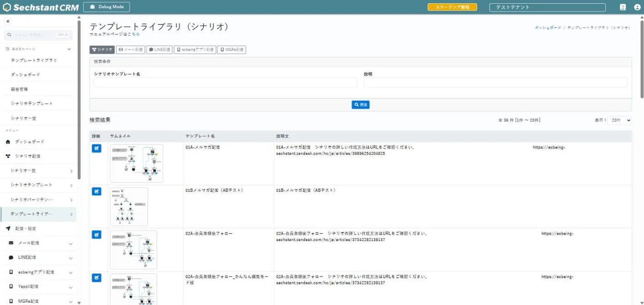Open the manual book icon in the top bar

pyautogui.click(x=623, y=7)
